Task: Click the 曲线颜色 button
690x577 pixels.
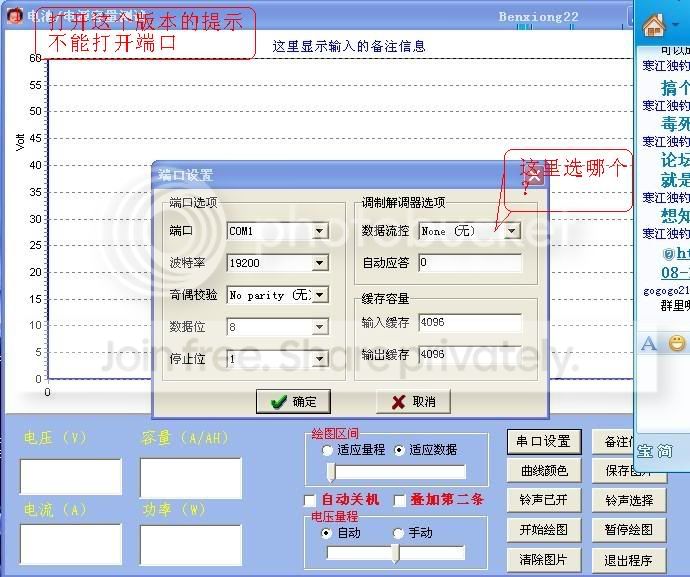Action: pyautogui.click(x=543, y=470)
